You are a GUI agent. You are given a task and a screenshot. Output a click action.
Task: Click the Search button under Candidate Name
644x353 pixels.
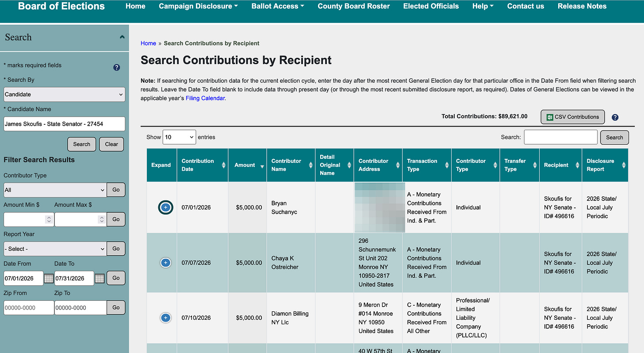click(82, 144)
